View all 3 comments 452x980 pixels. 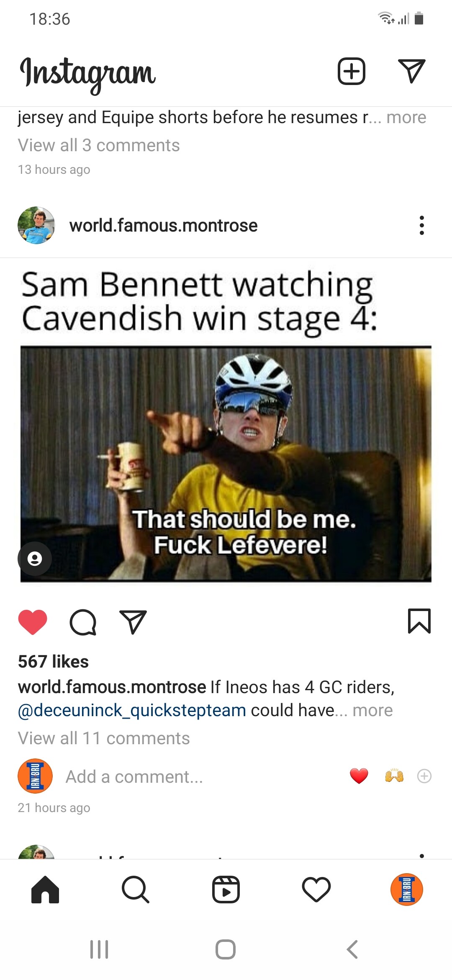point(99,145)
